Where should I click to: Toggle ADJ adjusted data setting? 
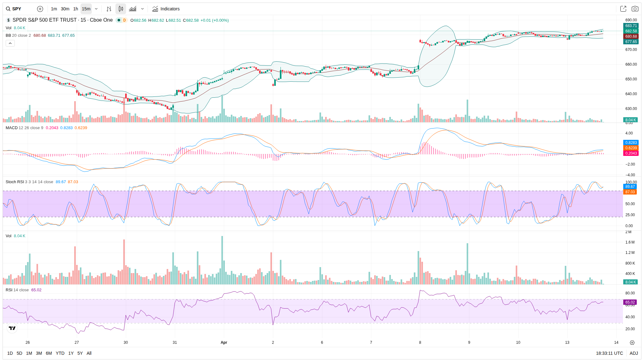pos(633,353)
